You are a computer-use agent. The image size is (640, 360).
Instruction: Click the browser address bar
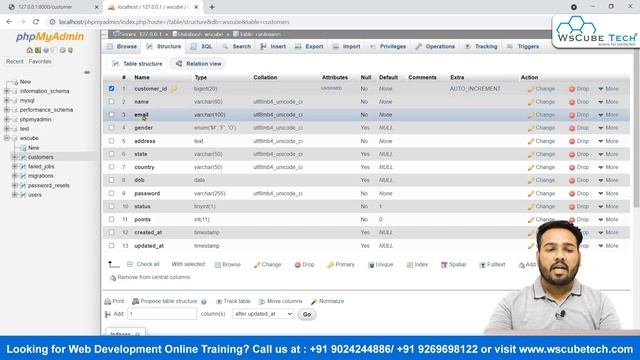click(298, 22)
